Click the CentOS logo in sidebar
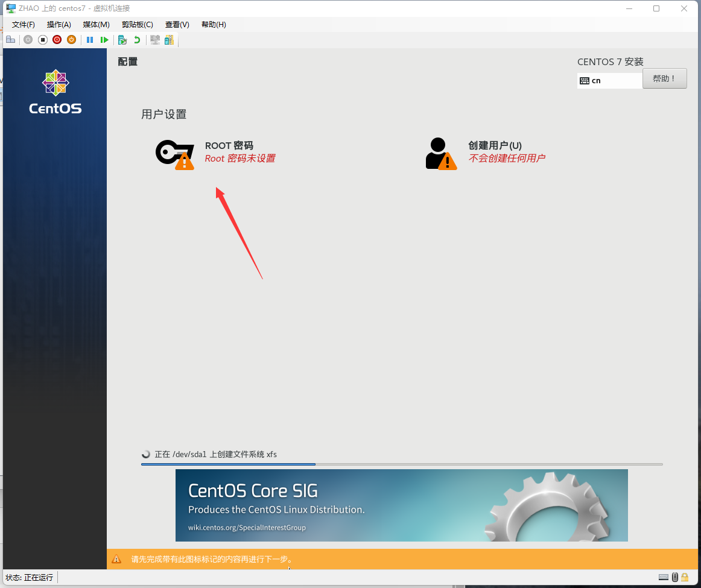Screen dimensions: 701x588 point(56,92)
